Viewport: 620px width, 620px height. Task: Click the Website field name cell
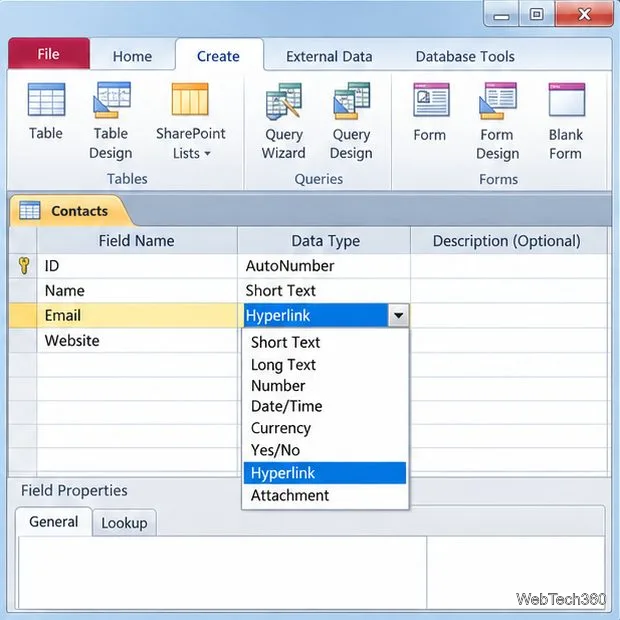[137, 340]
